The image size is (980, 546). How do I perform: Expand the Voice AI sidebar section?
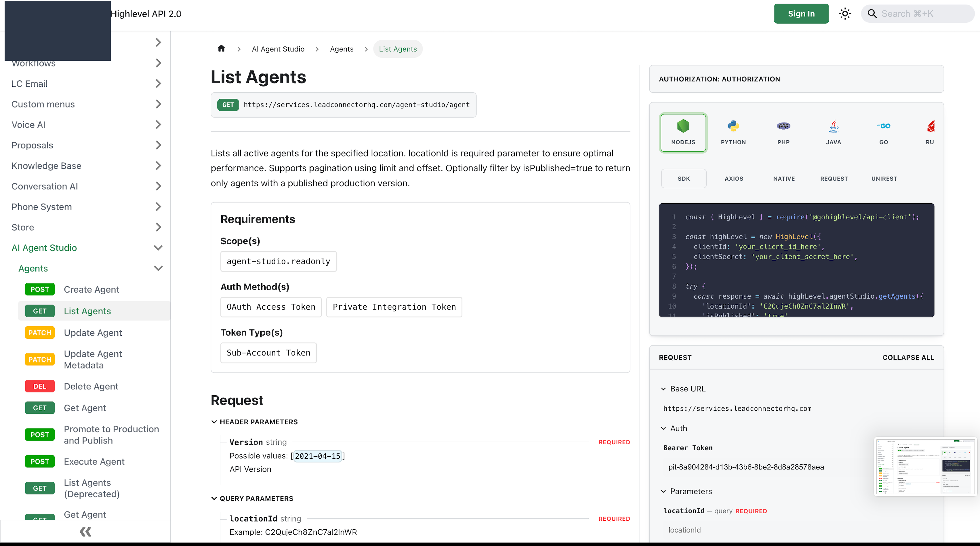[x=158, y=124]
